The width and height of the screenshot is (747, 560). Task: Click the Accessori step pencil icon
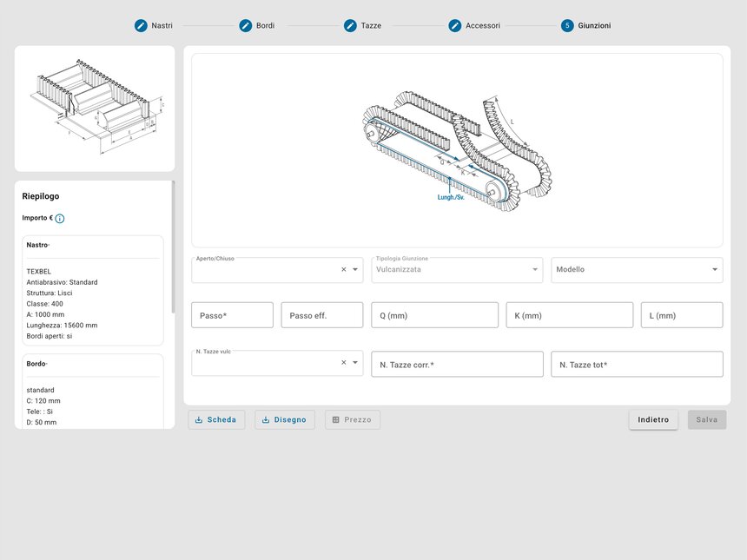point(454,26)
